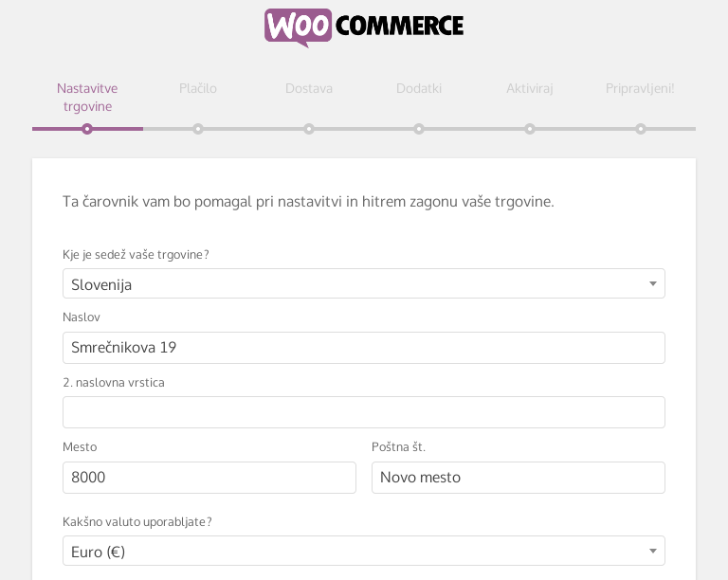Open the Pripravljeni! step
This screenshot has height=580, width=728.
tap(640, 88)
